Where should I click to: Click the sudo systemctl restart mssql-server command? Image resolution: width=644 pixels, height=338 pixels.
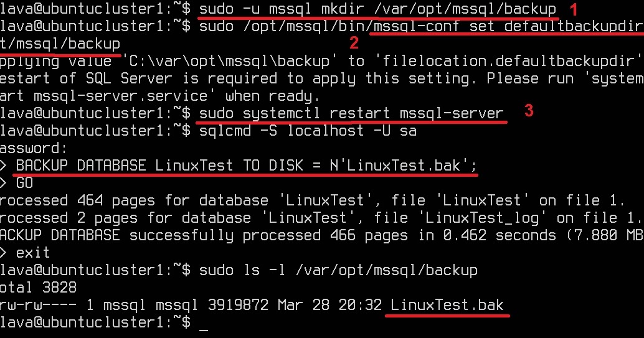(x=351, y=113)
